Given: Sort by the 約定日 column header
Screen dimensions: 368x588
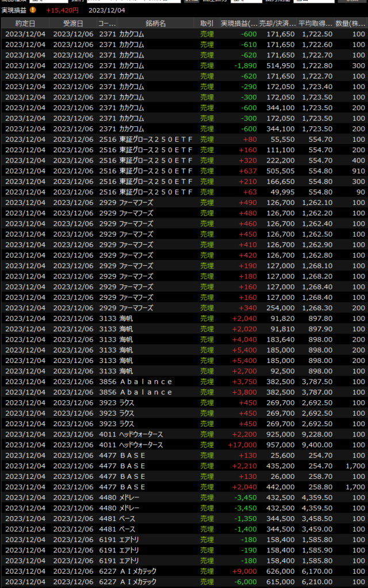Looking at the screenshot, I should tap(25, 24).
